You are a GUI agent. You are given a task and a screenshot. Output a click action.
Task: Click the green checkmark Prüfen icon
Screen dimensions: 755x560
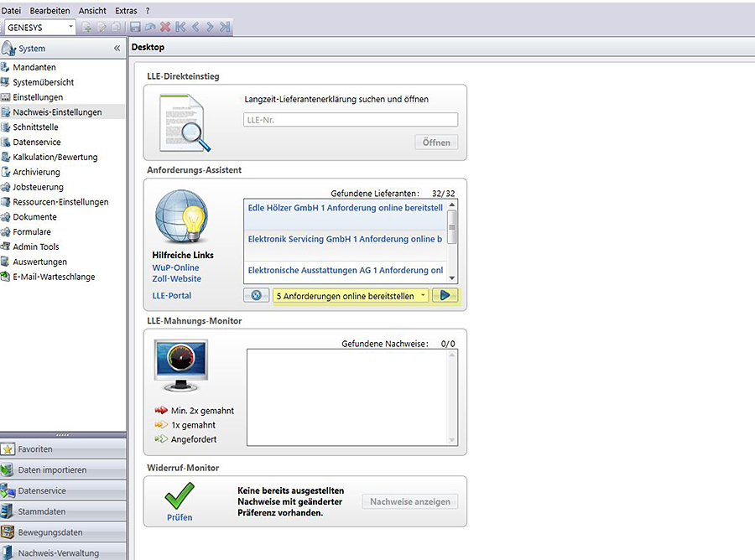[179, 495]
